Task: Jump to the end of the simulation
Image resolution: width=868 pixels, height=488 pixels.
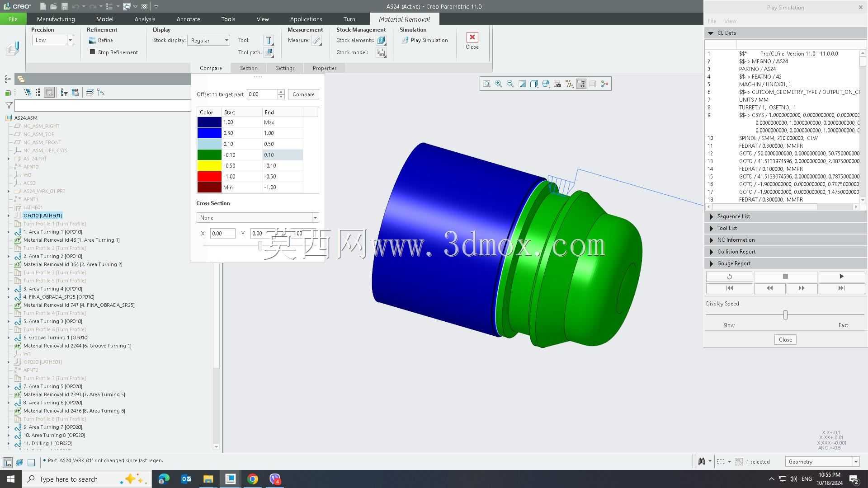Action: [x=841, y=288]
